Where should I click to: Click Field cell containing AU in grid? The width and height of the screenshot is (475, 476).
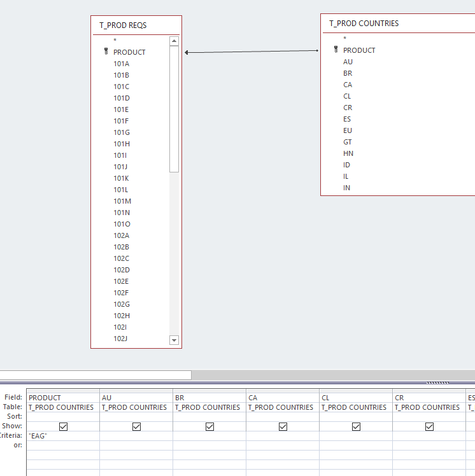tap(136, 398)
